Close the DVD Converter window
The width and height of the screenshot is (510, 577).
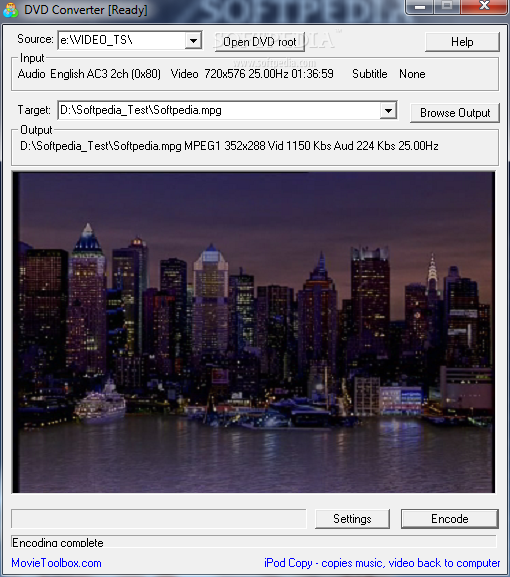[485, 7]
